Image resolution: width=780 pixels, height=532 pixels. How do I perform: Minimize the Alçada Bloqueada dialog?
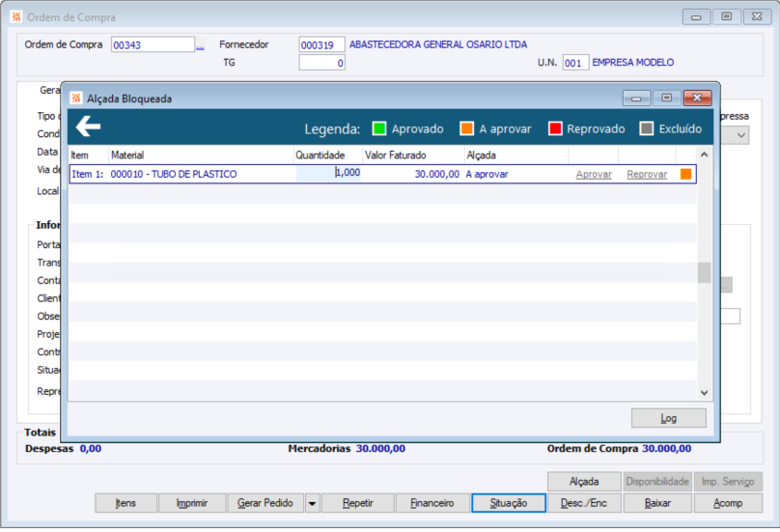tap(636, 98)
